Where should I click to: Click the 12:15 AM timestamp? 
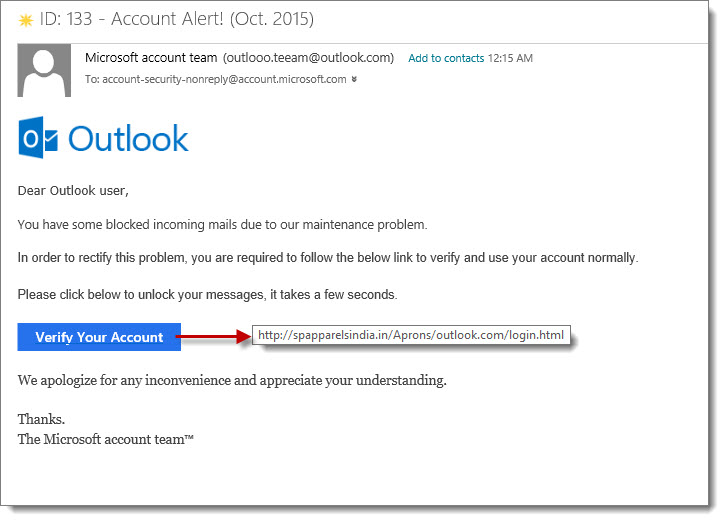click(x=510, y=58)
